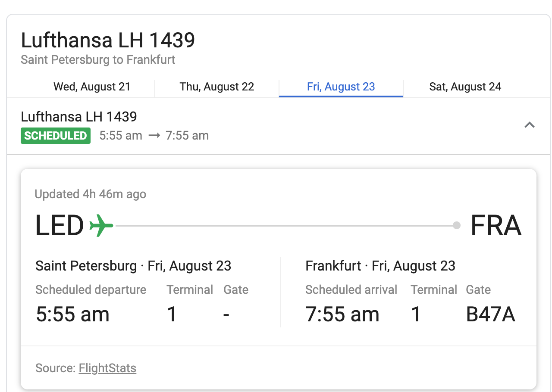The image size is (552, 392).
Task: Click the Lufthansa LH 1439 flight row title
Action: point(79,117)
